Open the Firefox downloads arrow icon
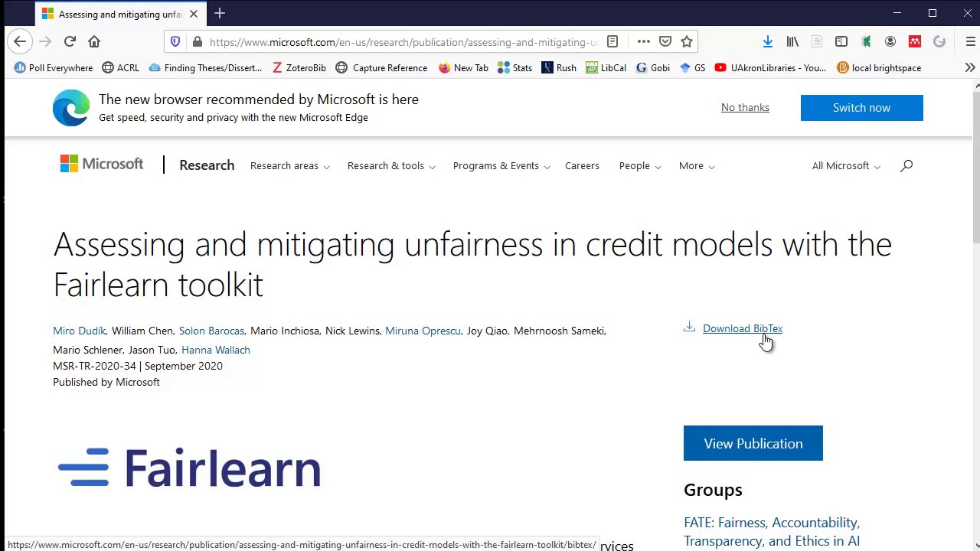 (767, 41)
